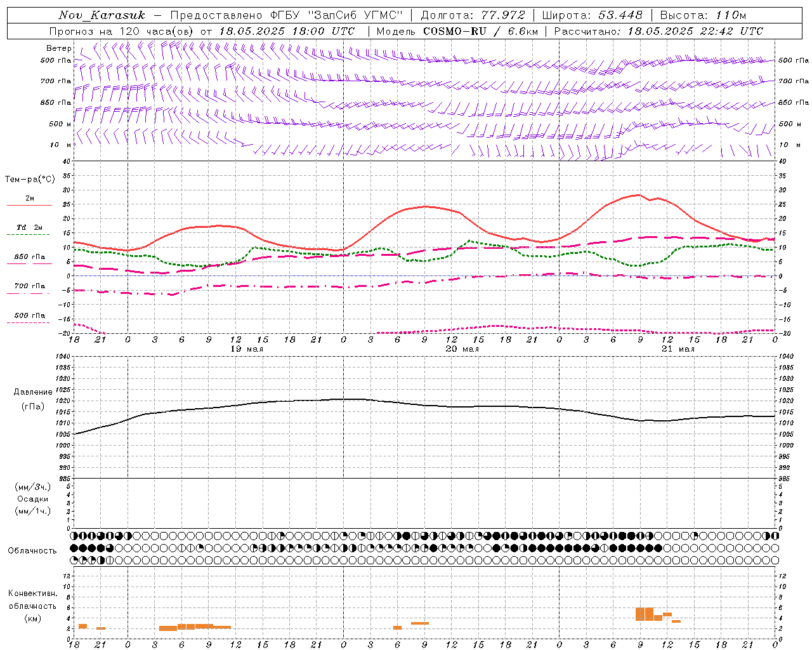
Task: Click the 20 мая date label
Action: pyautogui.click(x=462, y=349)
